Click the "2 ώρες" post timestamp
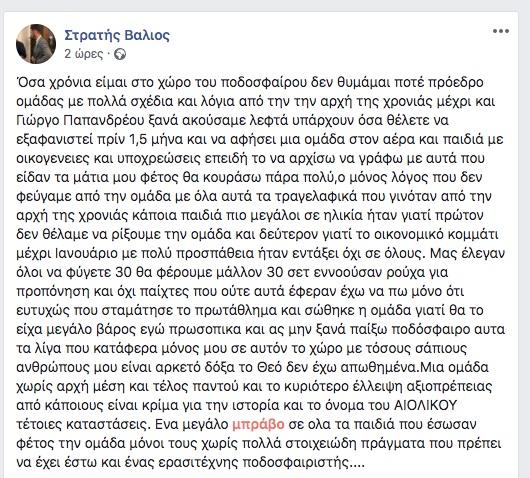The width and height of the screenshot is (530, 478). coord(84,54)
